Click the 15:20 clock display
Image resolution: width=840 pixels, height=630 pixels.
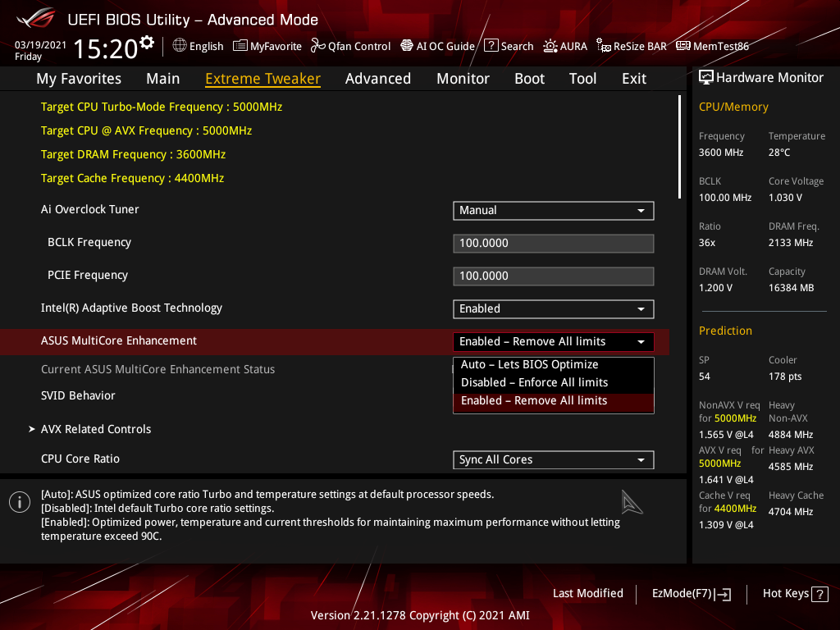point(106,48)
